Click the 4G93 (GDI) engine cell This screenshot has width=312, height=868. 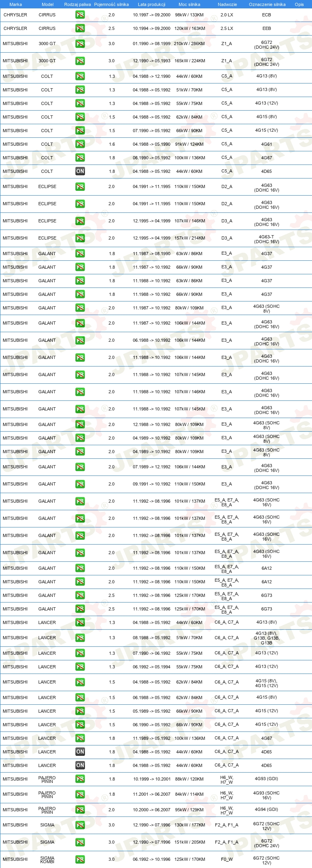[x=267, y=779]
